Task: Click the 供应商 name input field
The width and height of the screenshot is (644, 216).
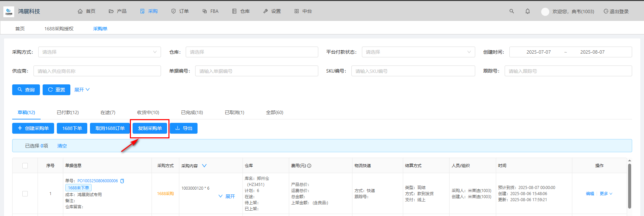Action: click(97, 71)
